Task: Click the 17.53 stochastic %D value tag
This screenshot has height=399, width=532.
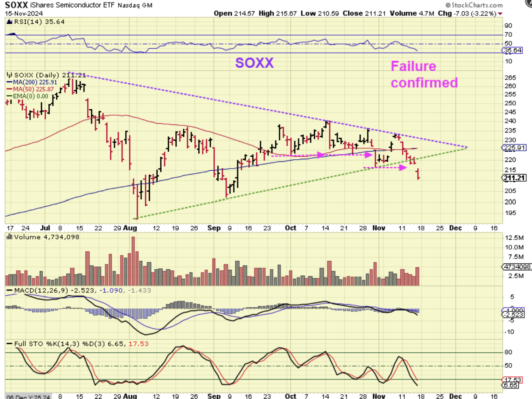Action: point(513,380)
